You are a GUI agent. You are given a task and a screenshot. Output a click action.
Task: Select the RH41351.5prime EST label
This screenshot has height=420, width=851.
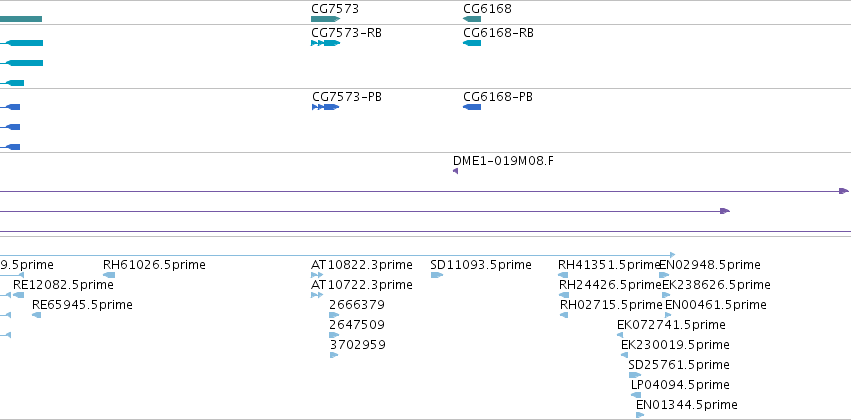[x=608, y=265]
